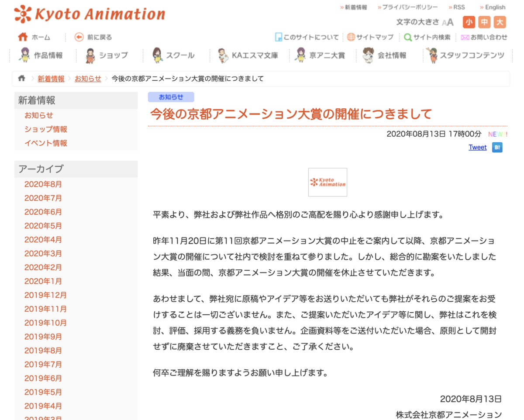The height and width of the screenshot is (420, 524).
Task: Click the スタッフコンテンツ character icon
Action: pyautogui.click(x=431, y=55)
